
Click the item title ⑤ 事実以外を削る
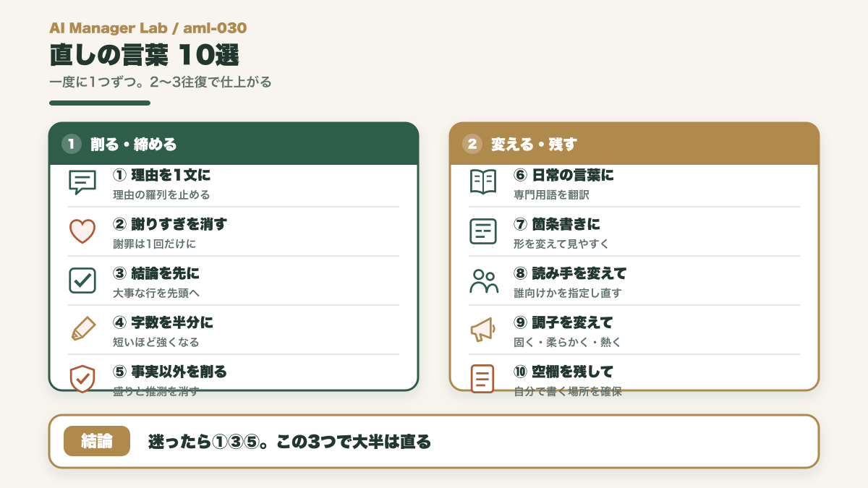coord(170,372)
